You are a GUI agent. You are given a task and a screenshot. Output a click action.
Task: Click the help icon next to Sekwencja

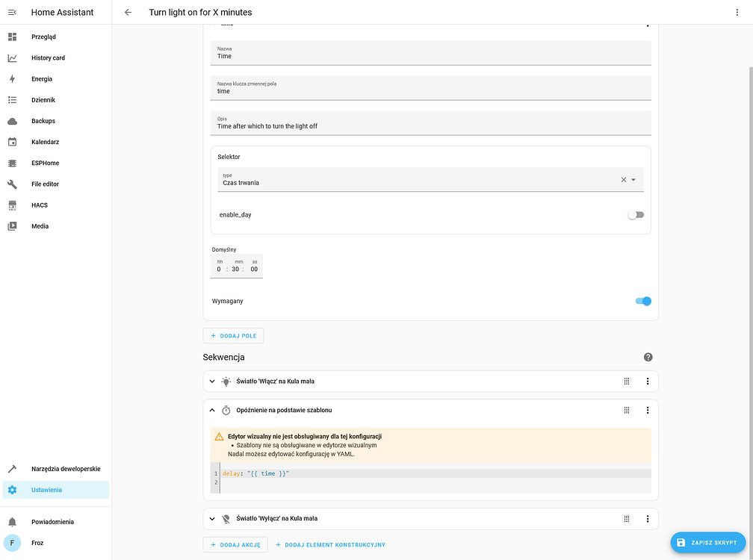tap(648, 357)
